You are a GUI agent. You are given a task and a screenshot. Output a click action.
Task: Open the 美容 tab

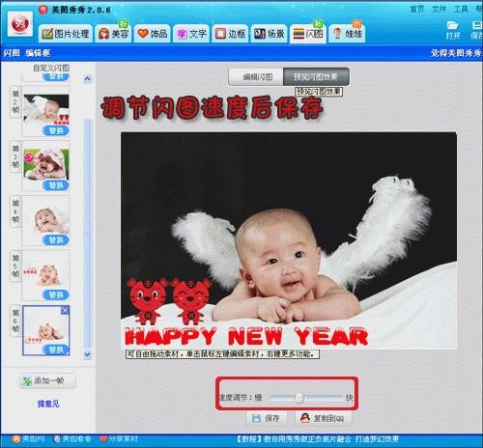(x=113, y=34)
